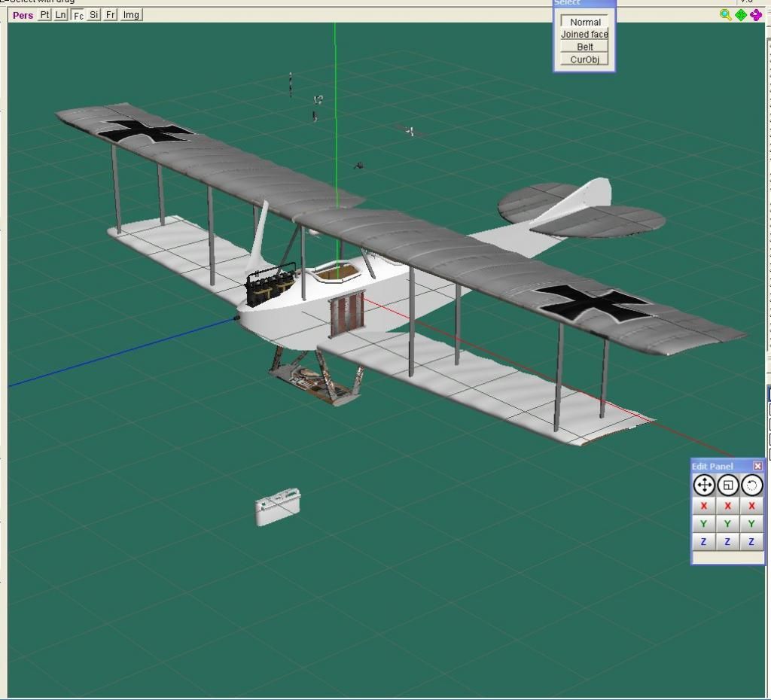Viewport: 771px width, 700px height.
Task: Click the green pan view icon
Action: [x=741, y=15]
